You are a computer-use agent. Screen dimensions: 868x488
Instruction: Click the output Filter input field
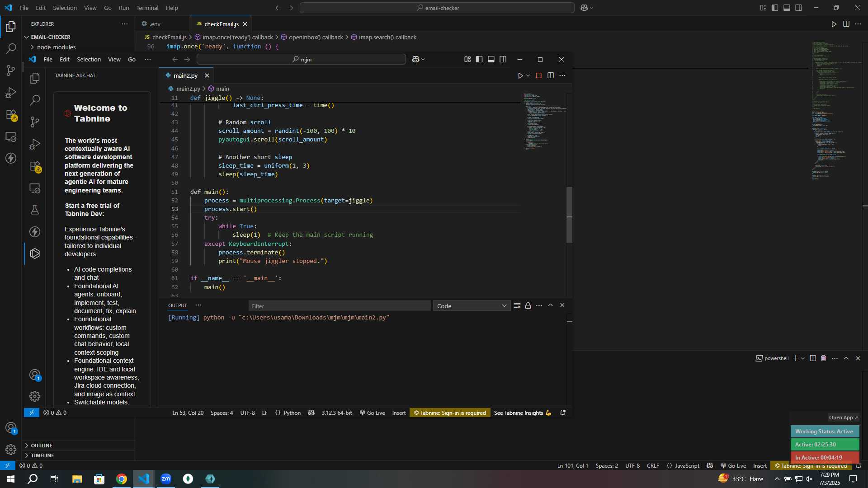(340, 306)
